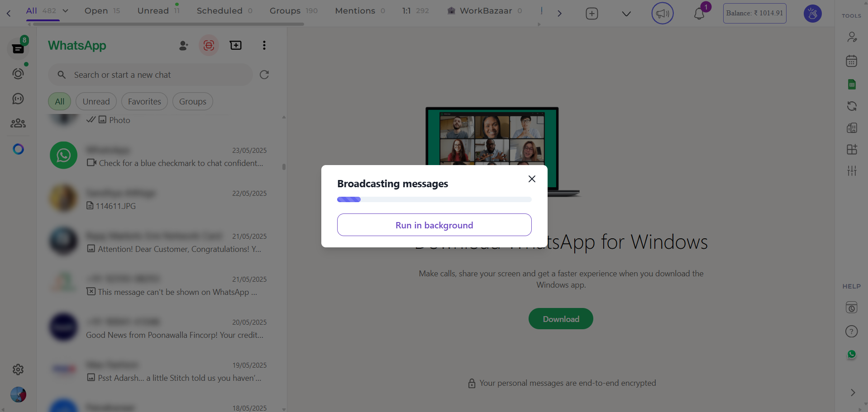868x412 pixels.
Task: Click the red highlighted scan icon
Action: (209, 45)
